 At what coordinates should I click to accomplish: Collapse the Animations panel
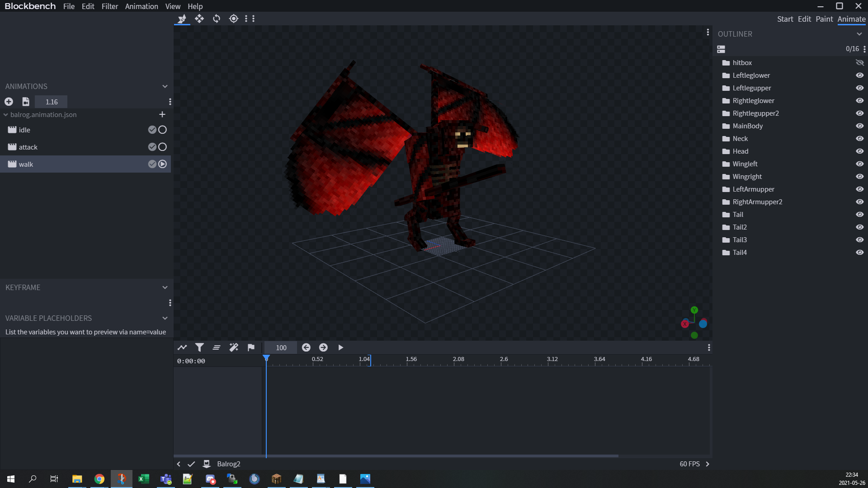tap(165, 86)
